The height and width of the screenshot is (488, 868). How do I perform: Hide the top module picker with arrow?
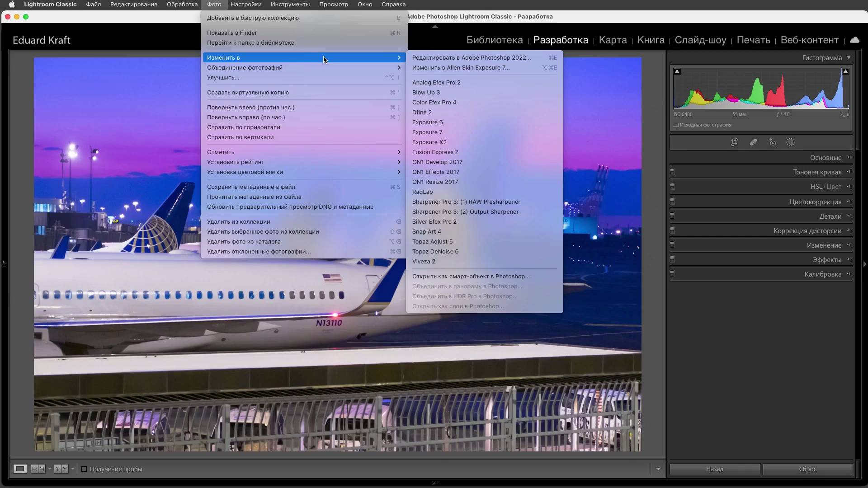point(435,27)
